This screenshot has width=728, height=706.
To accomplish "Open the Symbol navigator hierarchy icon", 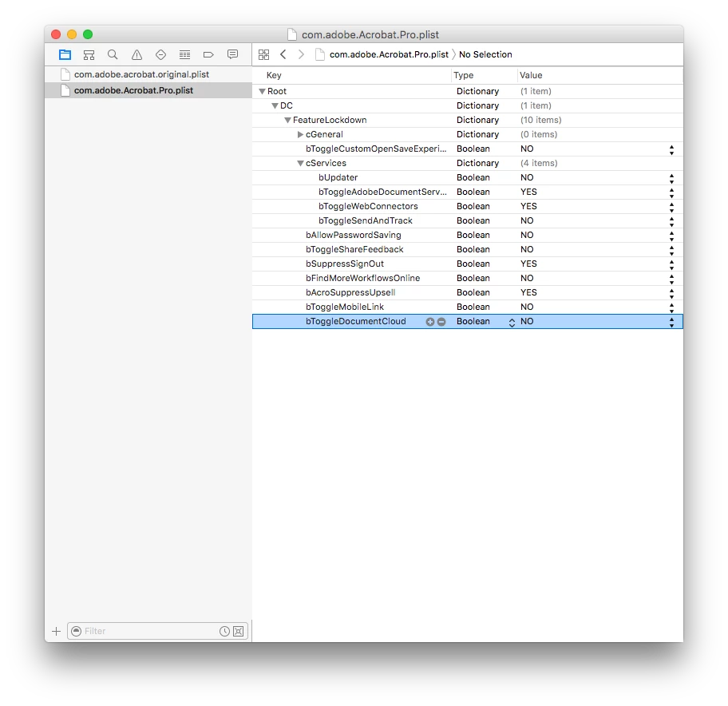I will 89,55.
